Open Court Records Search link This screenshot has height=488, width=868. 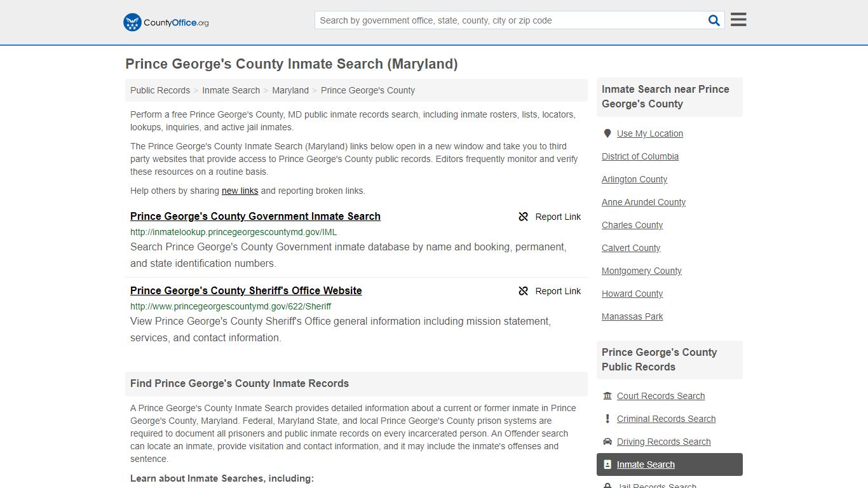pos(661,396)
